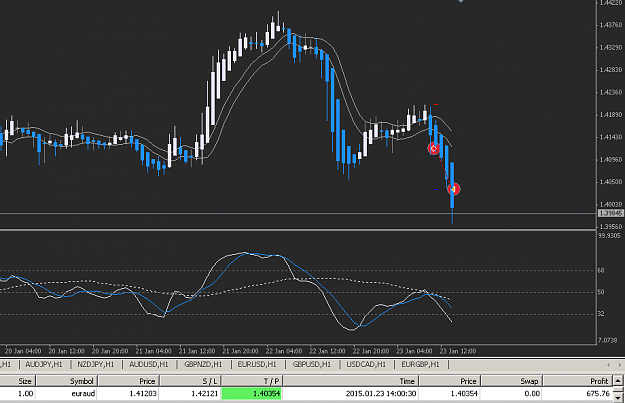Click the 1.43760 price scale label
Screen dimensions: 625x403
[x=611, y=25]
